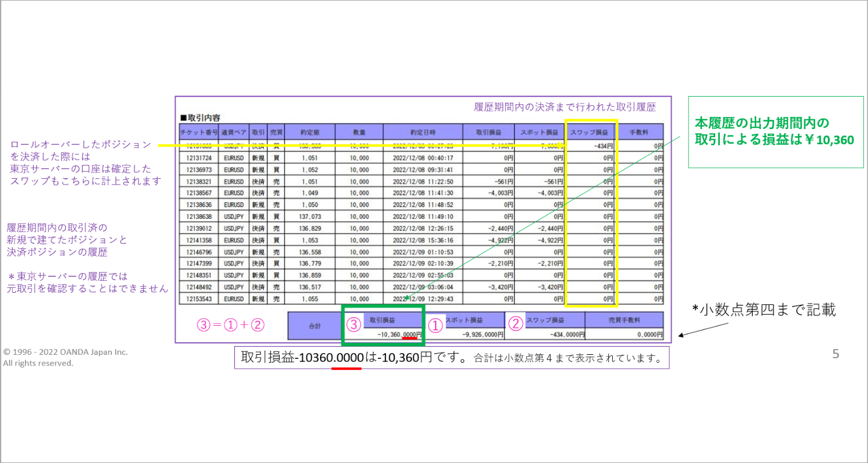Click the -3,420円 取引損益 cell in row 12148492
Viewport: 868px width, 463px height.
(x=488, y=286)
